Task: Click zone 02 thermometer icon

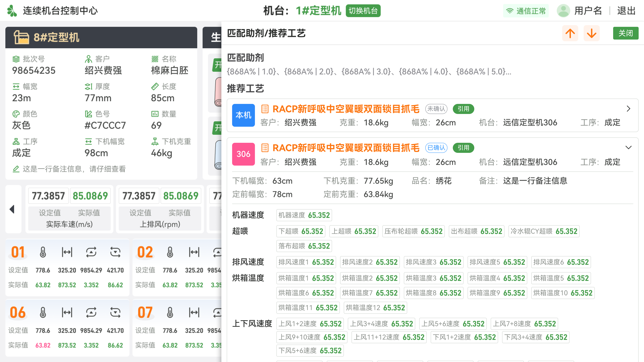Action: [170, 252]
